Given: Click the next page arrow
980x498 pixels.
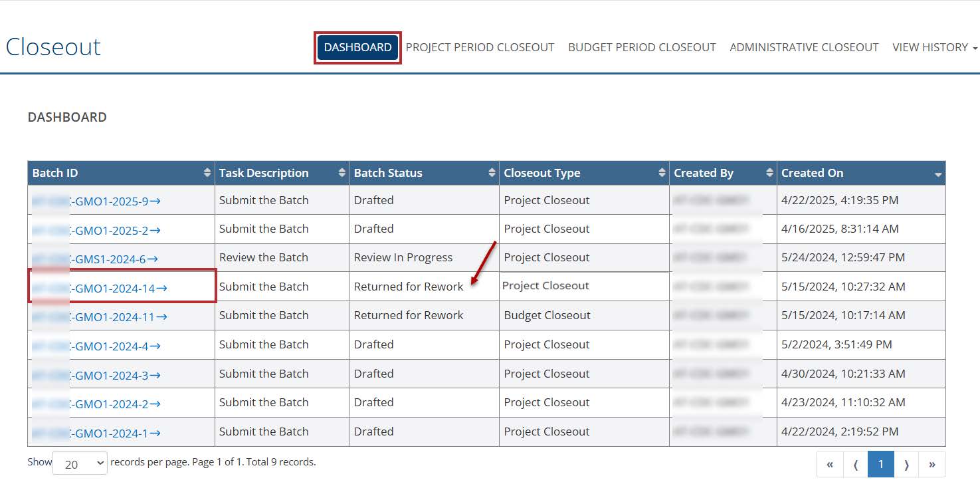Looking at the screenshot, I should [x=906, y=464].
